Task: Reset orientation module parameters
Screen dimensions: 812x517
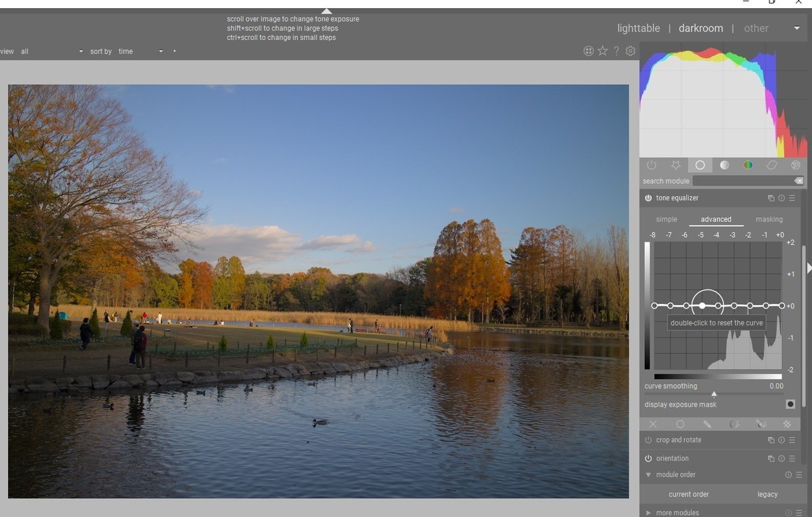Action: 781,458
